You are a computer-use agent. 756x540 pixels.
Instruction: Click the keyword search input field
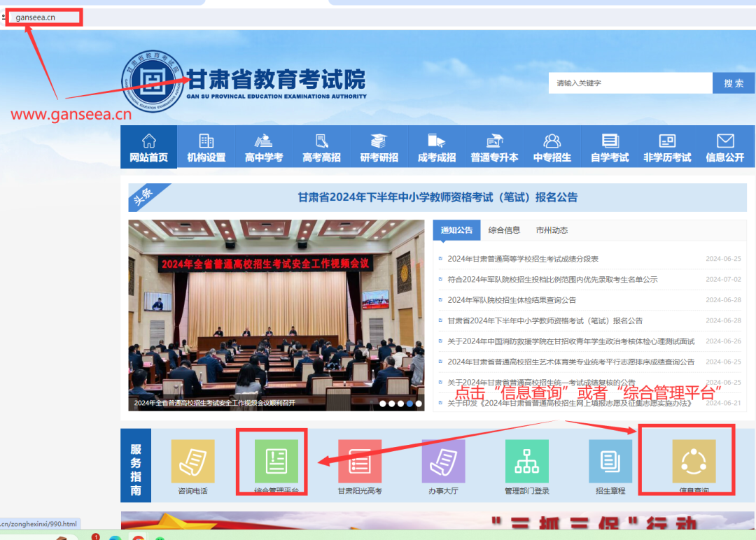click(x=630, y=83)
